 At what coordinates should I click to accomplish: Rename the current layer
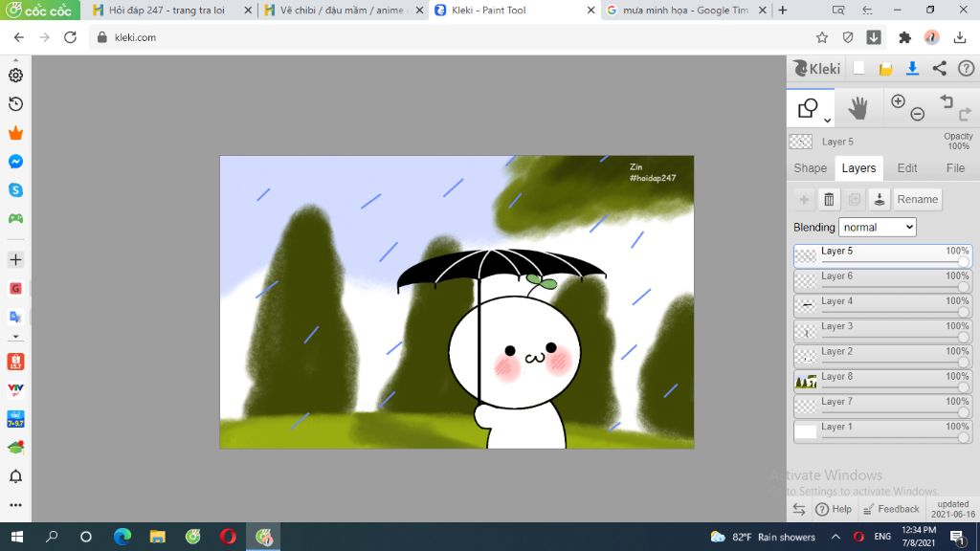coord(918,199)
